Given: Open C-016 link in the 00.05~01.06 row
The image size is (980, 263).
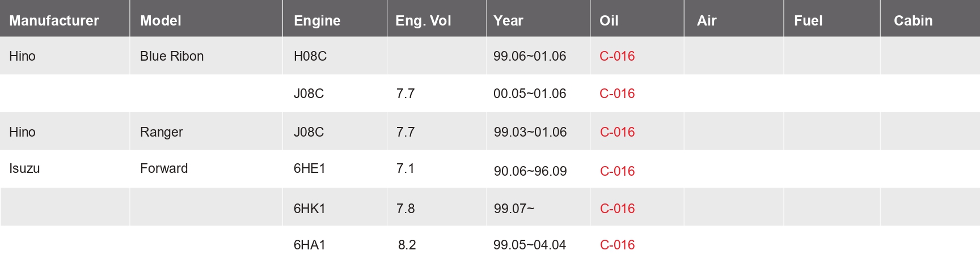Looking at the screenshot, I should click(x=617, y=94).
